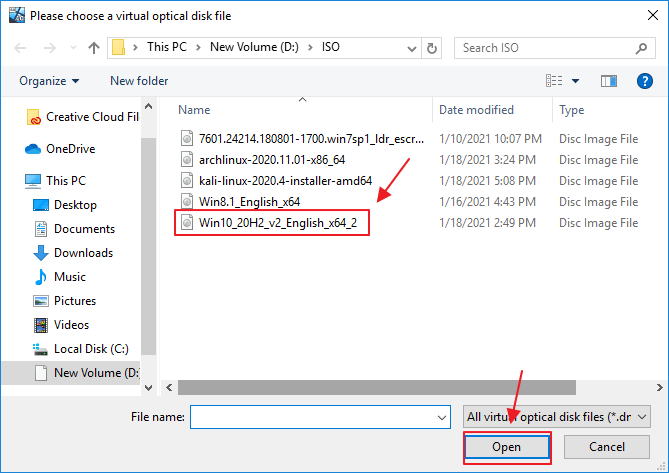Image resolution: width=669 pixels, height=473 pixels.
Task: Click the Downloads arrow icon
Action: pyautogui.click(x=41, y=253)
